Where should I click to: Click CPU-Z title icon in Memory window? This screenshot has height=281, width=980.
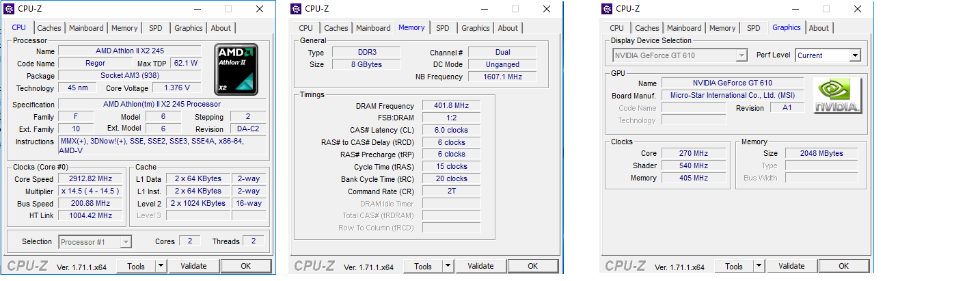click(295, 9)
